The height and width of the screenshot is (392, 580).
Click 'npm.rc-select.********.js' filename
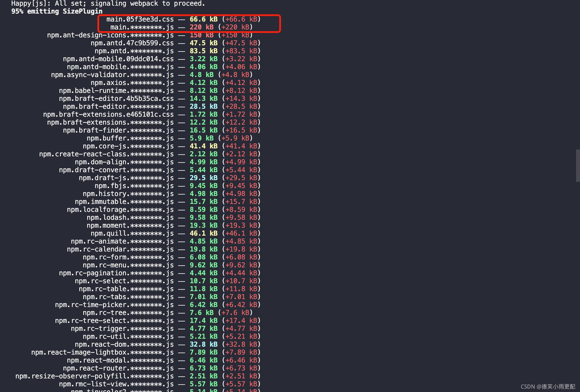coord(124,281)
